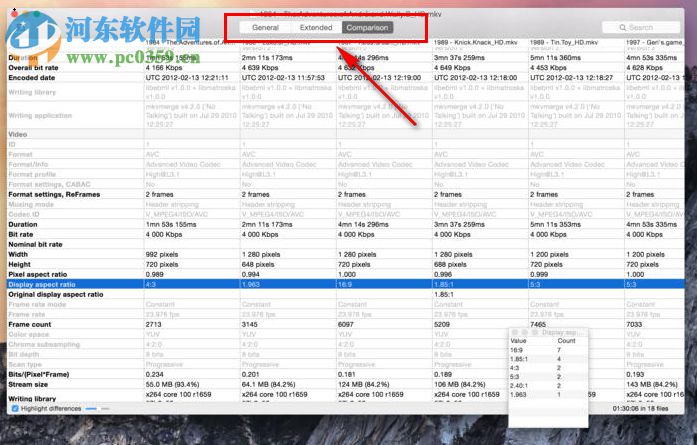Focus the Search input field

[x=641, y=28]
